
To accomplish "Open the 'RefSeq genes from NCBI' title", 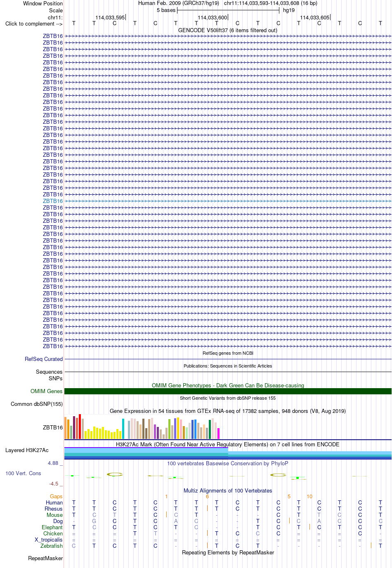I will pyautogui.click(x=228, y=353).
